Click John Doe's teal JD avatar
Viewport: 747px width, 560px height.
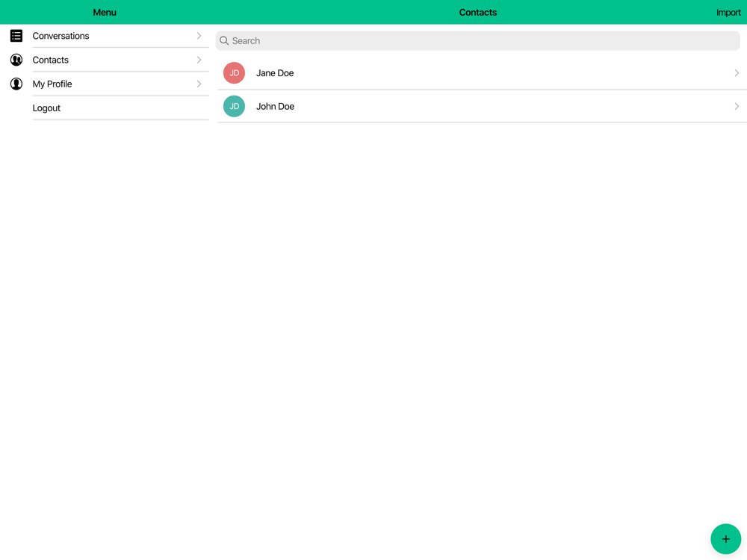tap(234, 106)
